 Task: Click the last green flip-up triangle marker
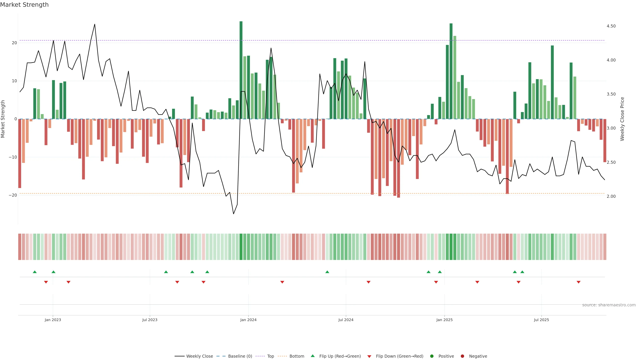coord(522,272)
